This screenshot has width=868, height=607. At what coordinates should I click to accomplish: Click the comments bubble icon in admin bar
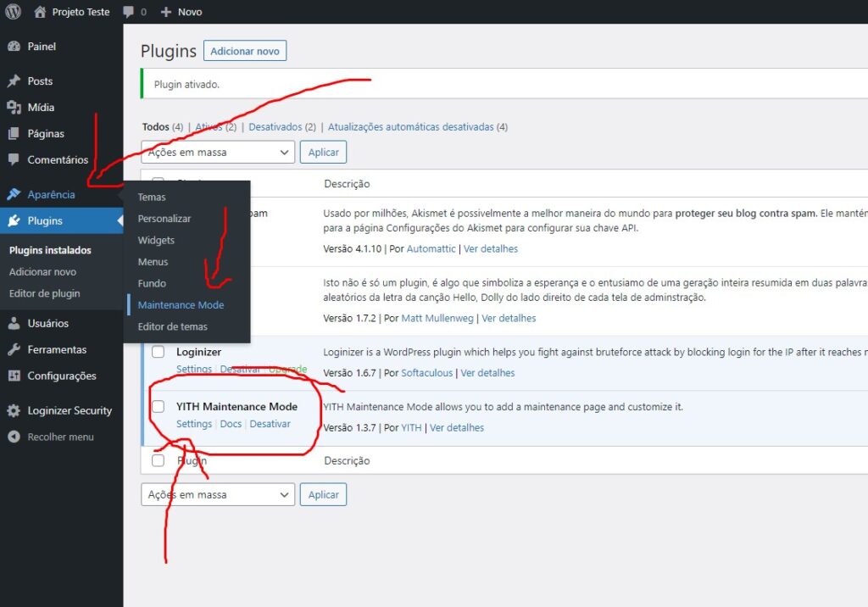click(129, 12)
